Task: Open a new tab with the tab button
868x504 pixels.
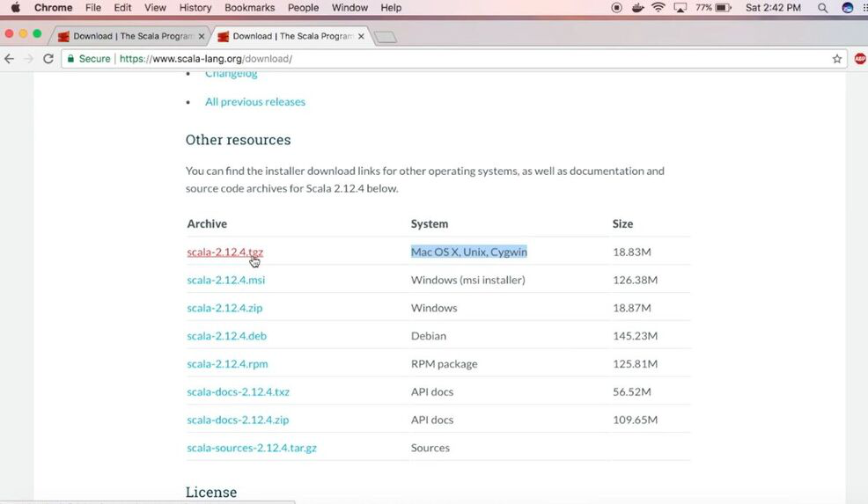Action: [x=386, y=37]
